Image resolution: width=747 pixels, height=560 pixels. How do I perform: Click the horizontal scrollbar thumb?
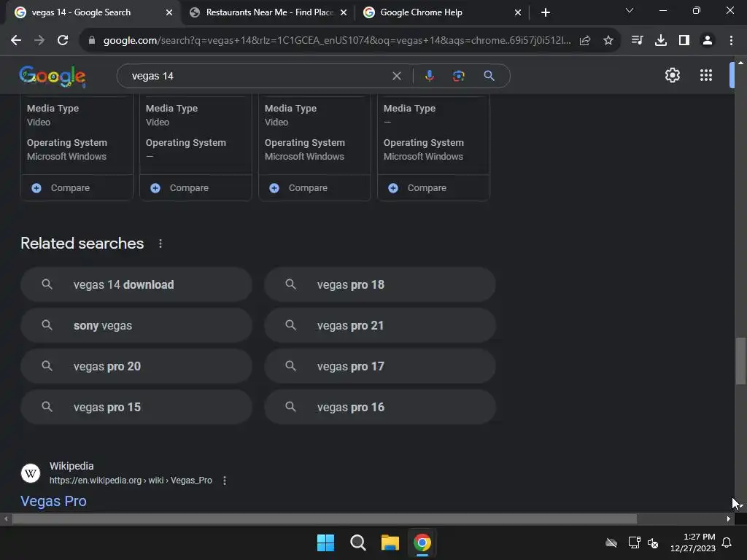(324, 518)
